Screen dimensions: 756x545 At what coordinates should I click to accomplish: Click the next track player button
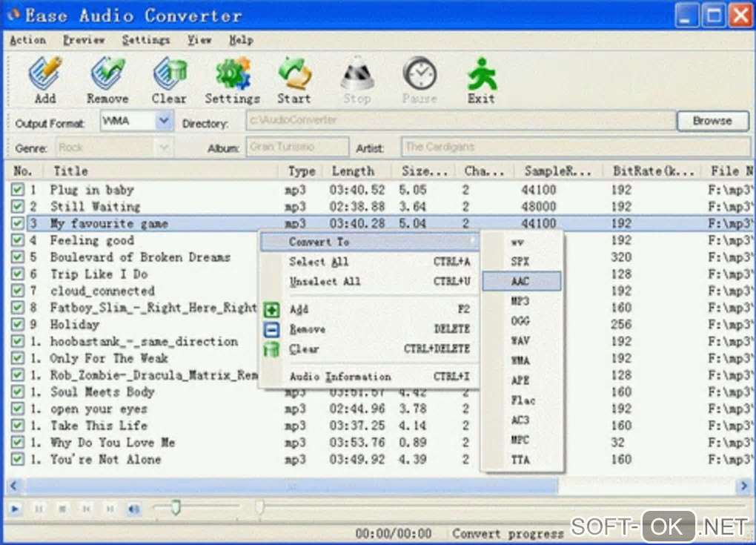110,509
